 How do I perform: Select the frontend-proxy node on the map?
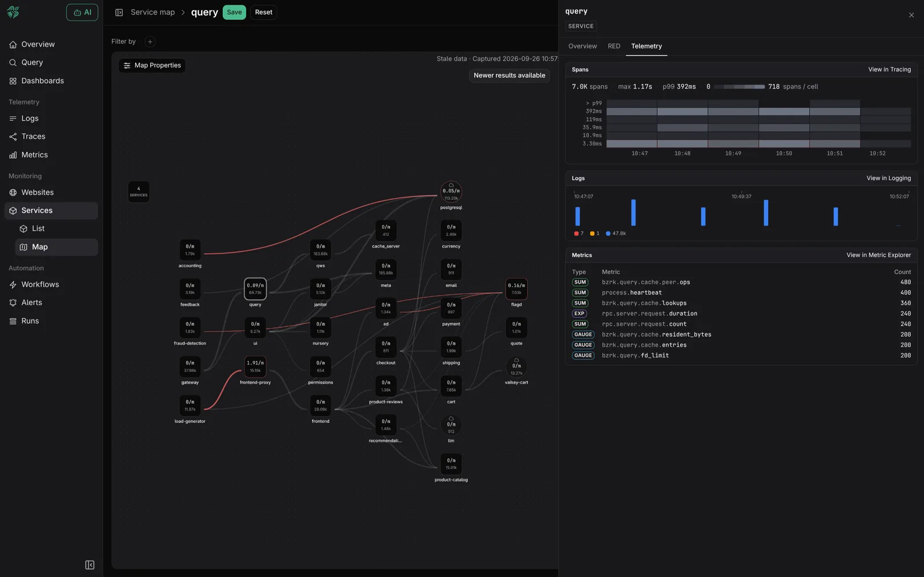(255, 367)
